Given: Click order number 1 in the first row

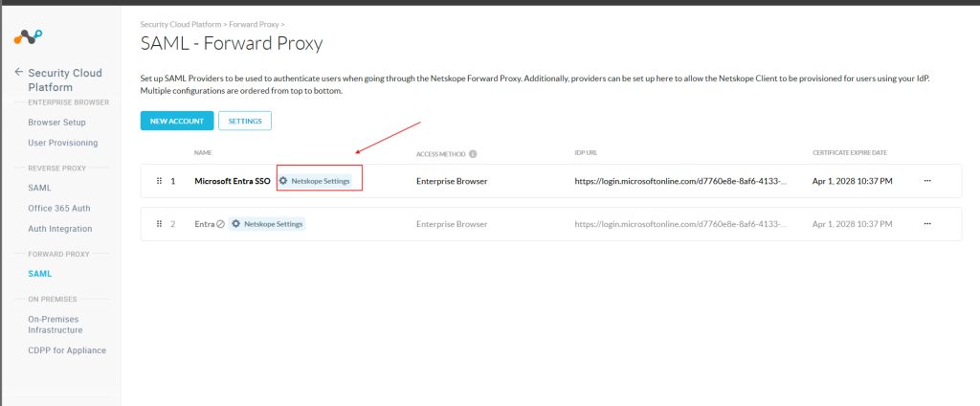Looking at the screenshot, I should tap(173, 181).
